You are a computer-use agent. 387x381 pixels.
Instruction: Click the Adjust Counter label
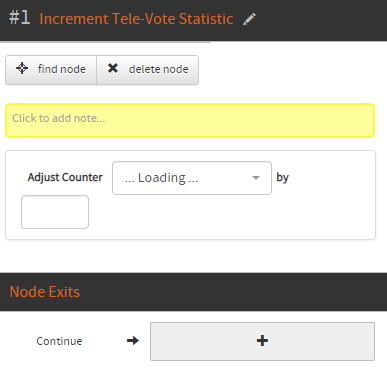tap(65, 177)
